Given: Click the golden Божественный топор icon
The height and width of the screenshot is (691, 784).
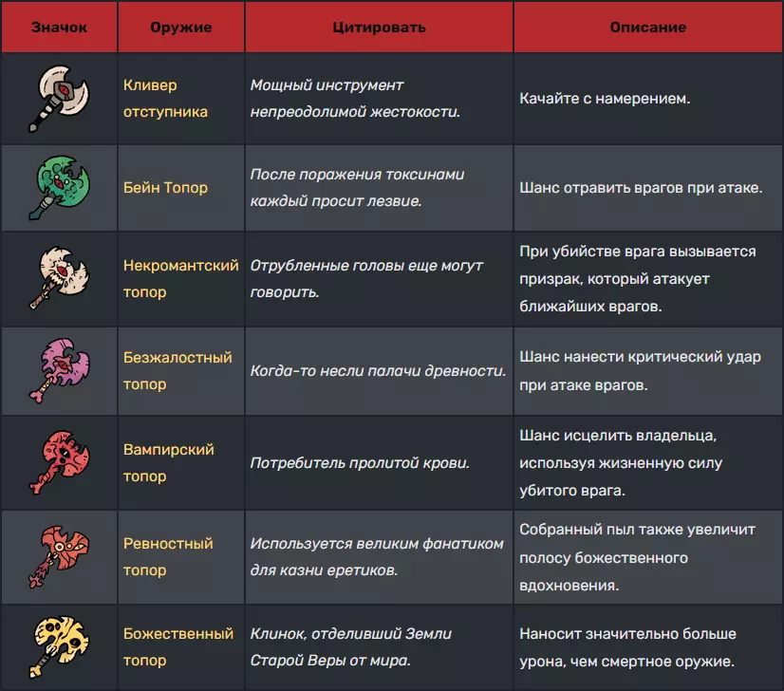Looking at the screenshot, I should point(61,647).
